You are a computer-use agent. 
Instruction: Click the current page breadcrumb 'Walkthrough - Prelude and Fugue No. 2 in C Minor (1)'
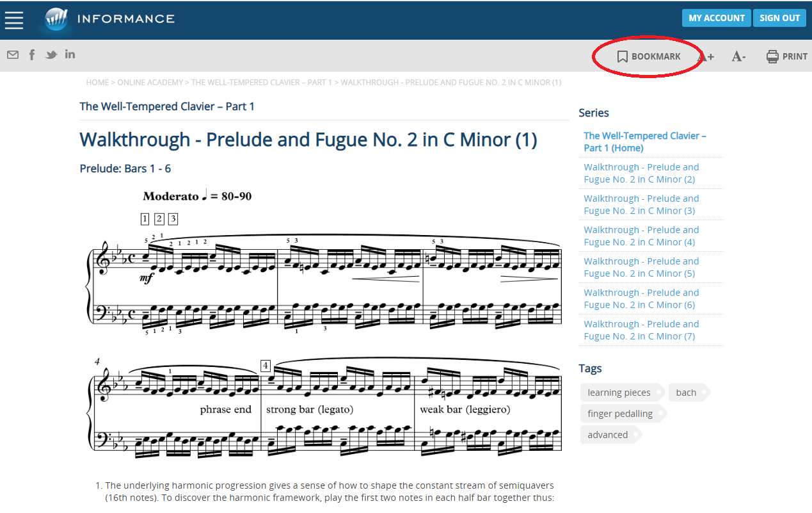click(x=451, y=83)
